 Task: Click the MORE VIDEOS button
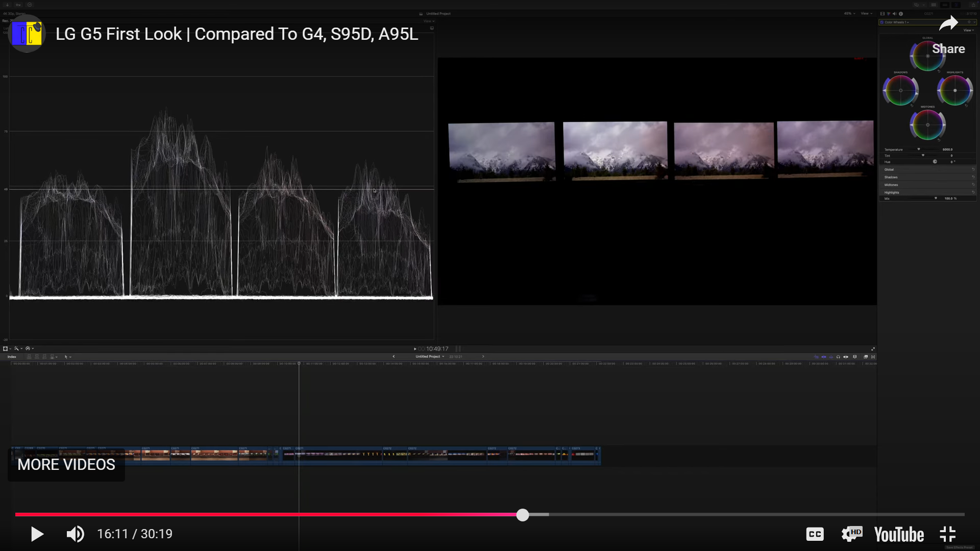tap(66, 464)
